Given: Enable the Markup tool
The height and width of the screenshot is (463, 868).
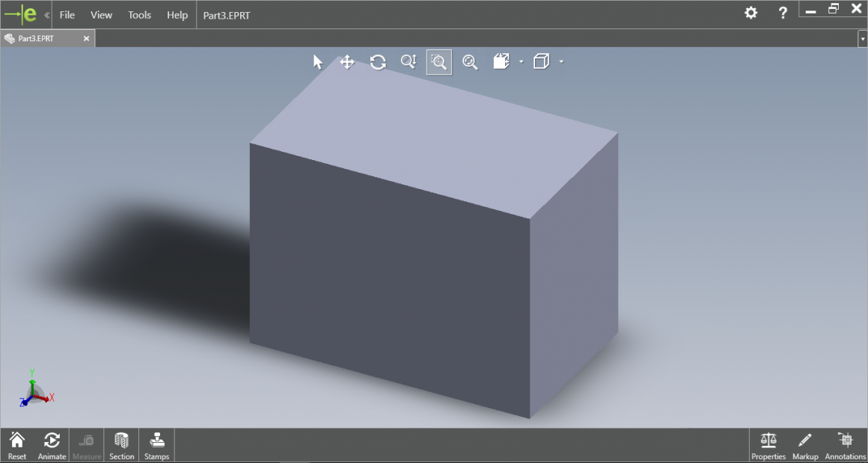Looking at the screenshot, I should 805,444.
